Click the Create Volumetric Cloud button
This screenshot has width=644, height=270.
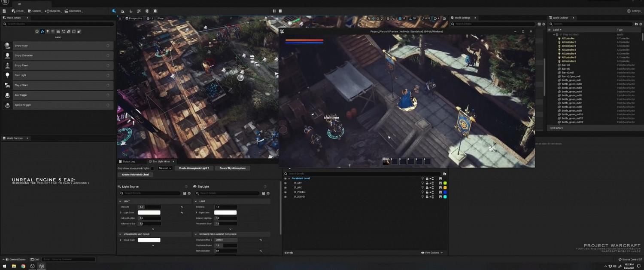click(135, 175)
